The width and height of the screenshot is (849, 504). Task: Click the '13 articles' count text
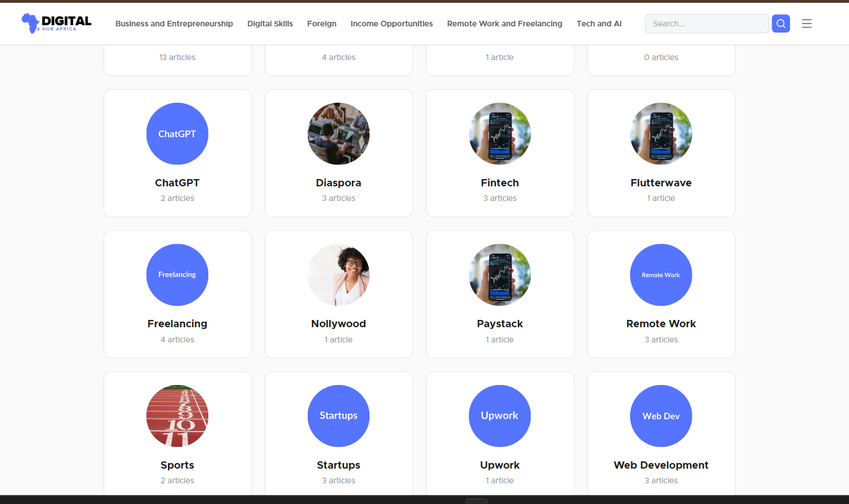pyautogui.click(x=177, y=57)
